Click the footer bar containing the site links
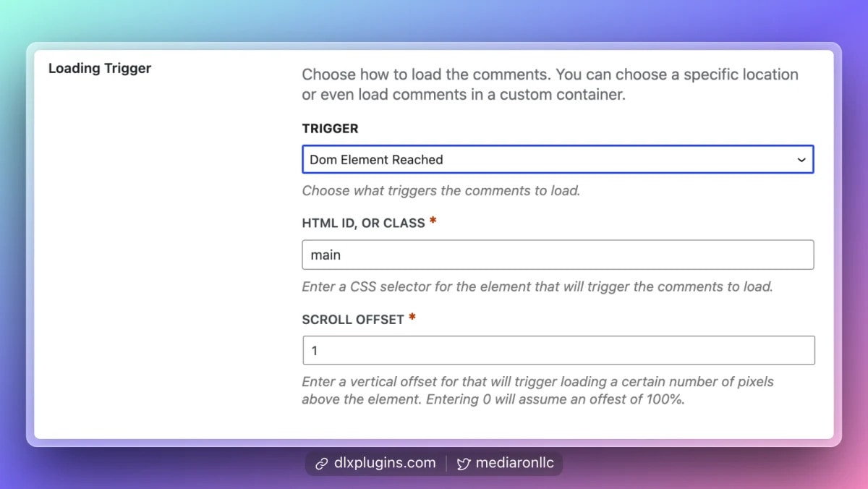 point(433,463)
